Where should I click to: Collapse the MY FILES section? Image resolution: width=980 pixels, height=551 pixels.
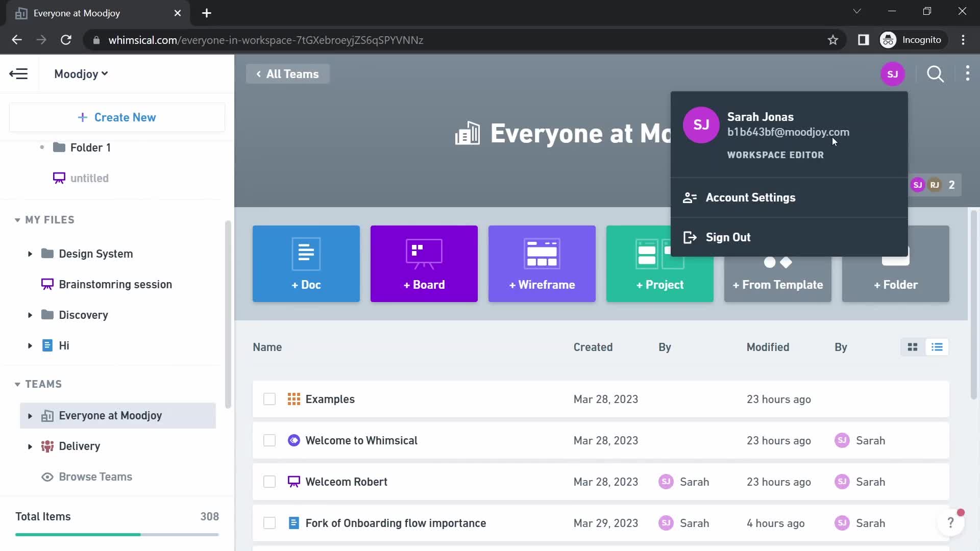coord(17,220)
